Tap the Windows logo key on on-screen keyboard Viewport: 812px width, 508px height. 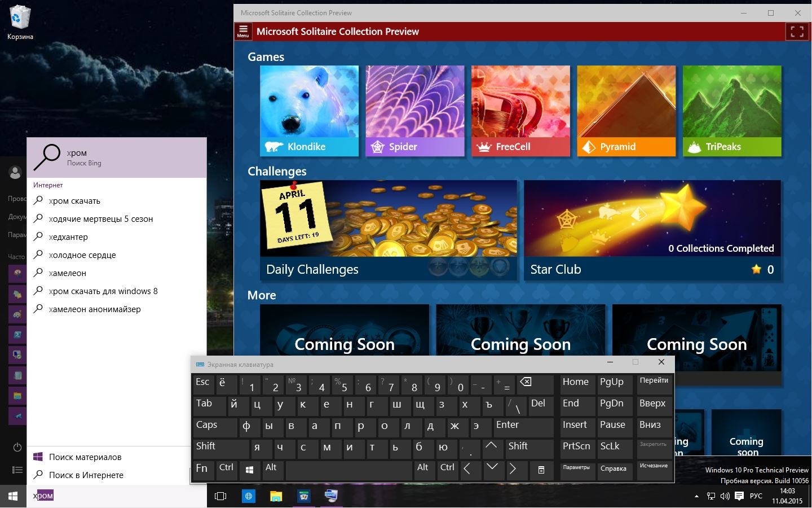click(249, 470)
